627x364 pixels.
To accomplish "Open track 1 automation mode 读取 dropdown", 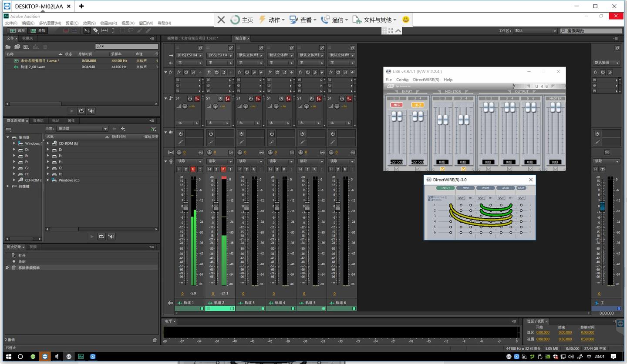I will (189, 161).
